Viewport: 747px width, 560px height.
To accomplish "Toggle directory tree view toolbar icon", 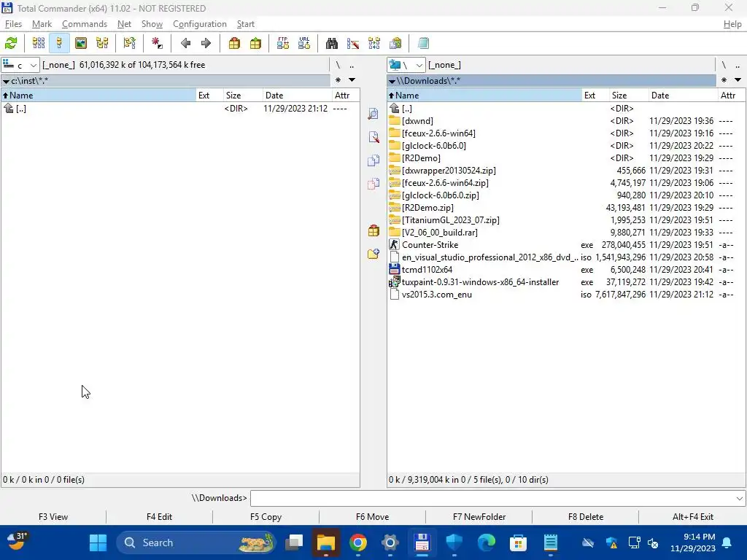I will click(102, 43).
